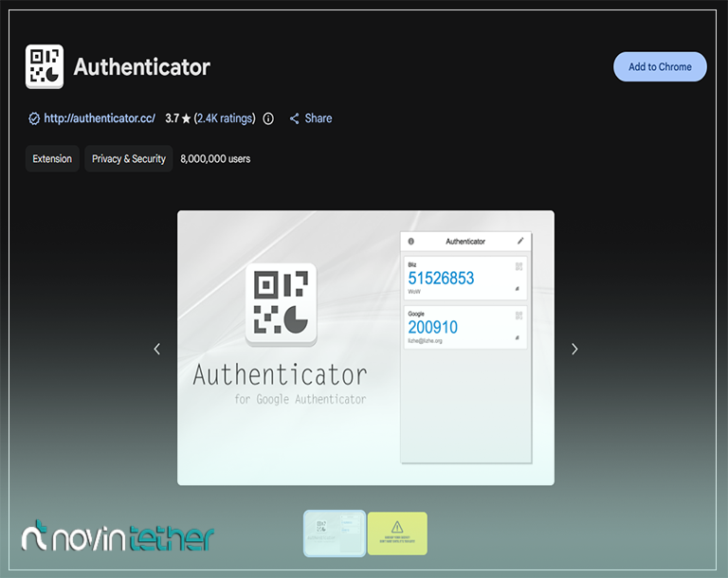Click the Authenticator extension logo icon
The image size is (728, 578).
(x=45, y=66)
